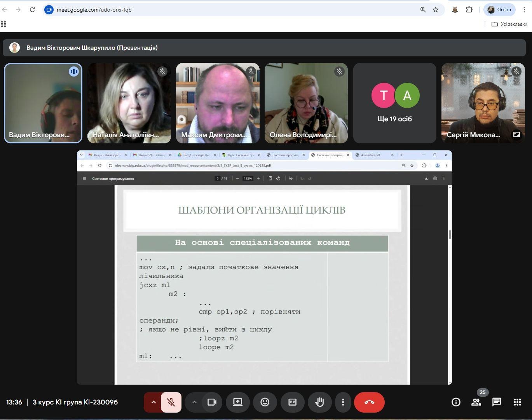Switch to 'Assembler.pdf' tab in shared screen

pyautogui.click(x=374, y=155)
